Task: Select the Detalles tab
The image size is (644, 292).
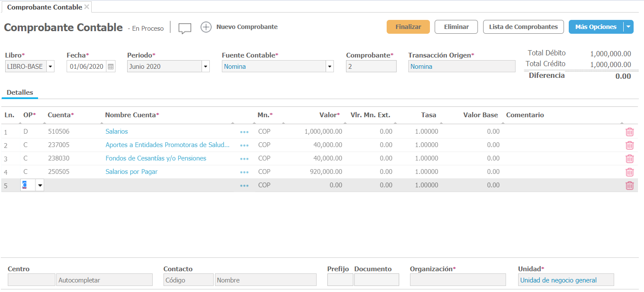Action: click(x=20, y=93)
